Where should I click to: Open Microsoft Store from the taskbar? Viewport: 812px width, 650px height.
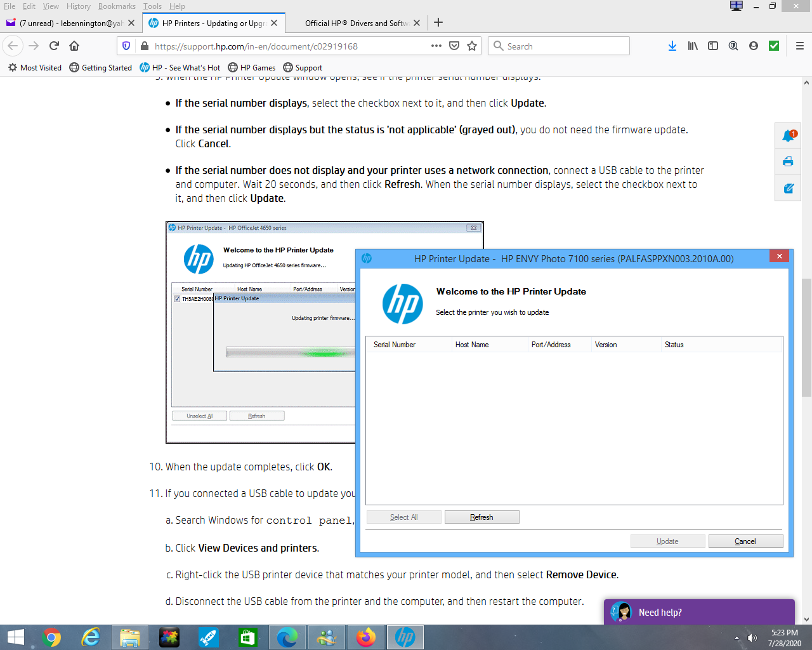[x=247, y=637]
